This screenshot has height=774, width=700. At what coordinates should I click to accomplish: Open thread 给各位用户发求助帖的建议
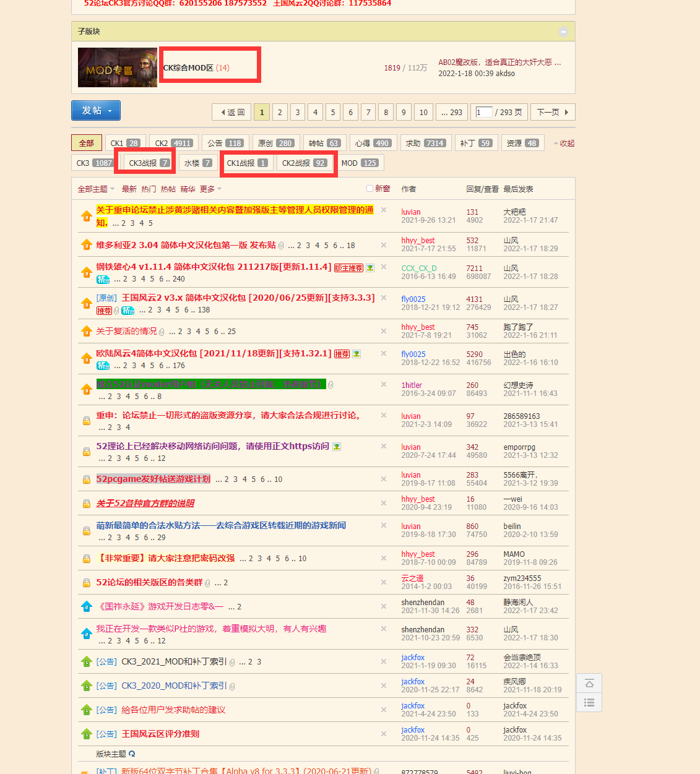click(x=173, y=710)
